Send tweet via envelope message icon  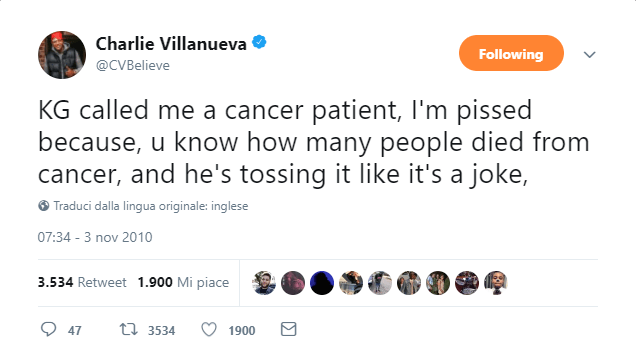tap(288, 329)
